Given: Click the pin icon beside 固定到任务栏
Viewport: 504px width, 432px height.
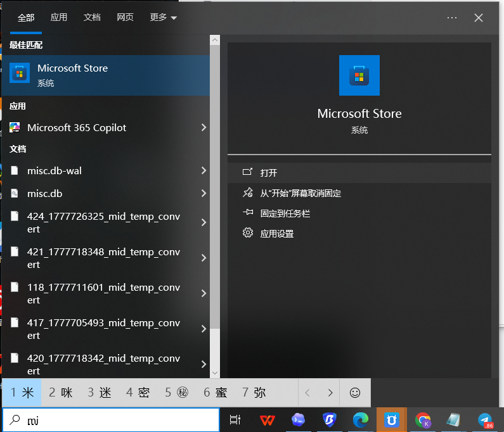Looking at the screenshot, I should [x=247, y=212].
